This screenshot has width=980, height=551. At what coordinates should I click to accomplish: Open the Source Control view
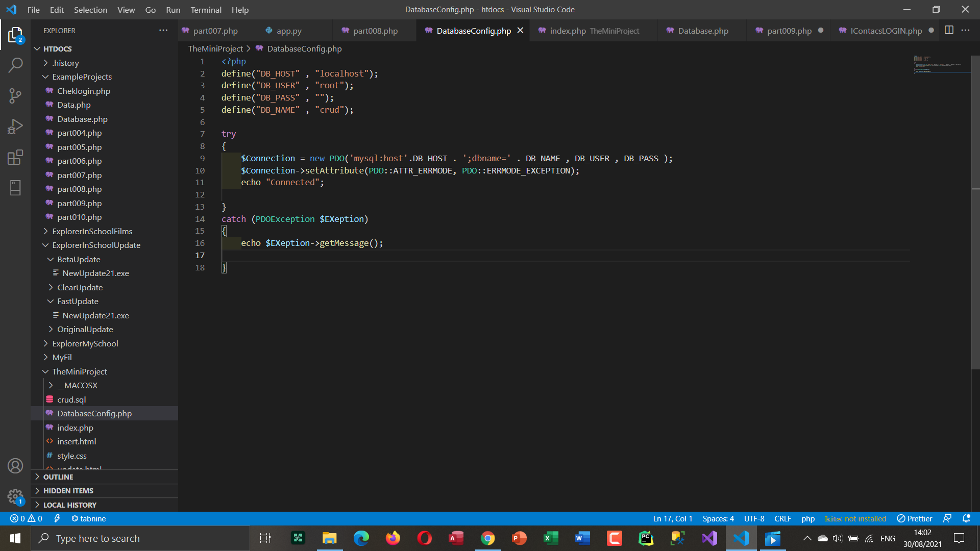(15, 96)
